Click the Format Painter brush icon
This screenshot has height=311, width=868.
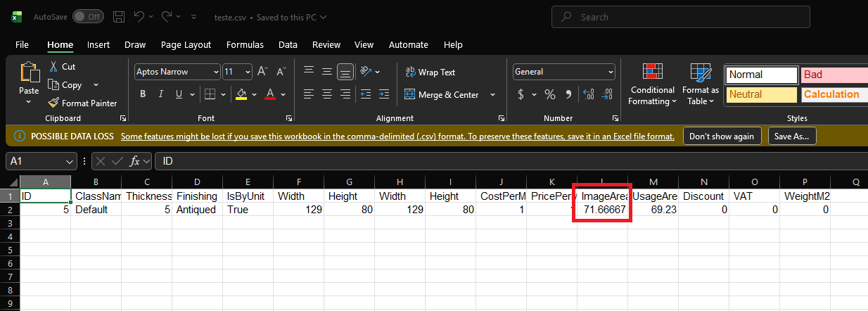54,103
